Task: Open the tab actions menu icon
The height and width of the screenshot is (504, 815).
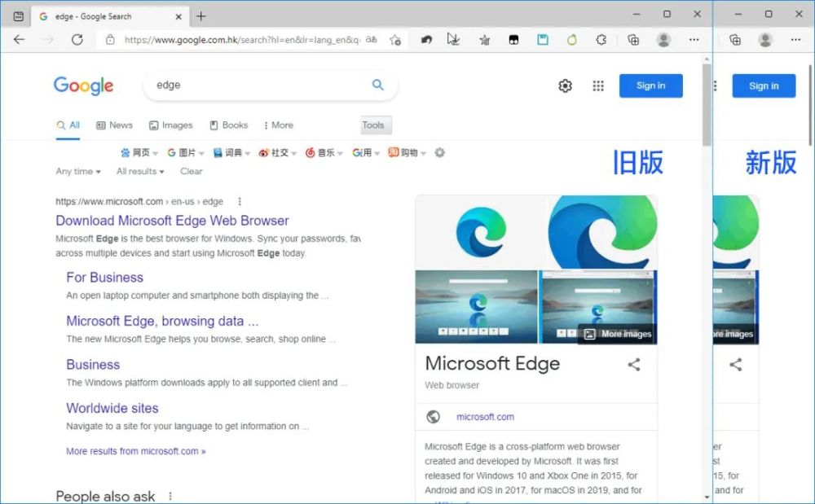Action: pos(18,16)
